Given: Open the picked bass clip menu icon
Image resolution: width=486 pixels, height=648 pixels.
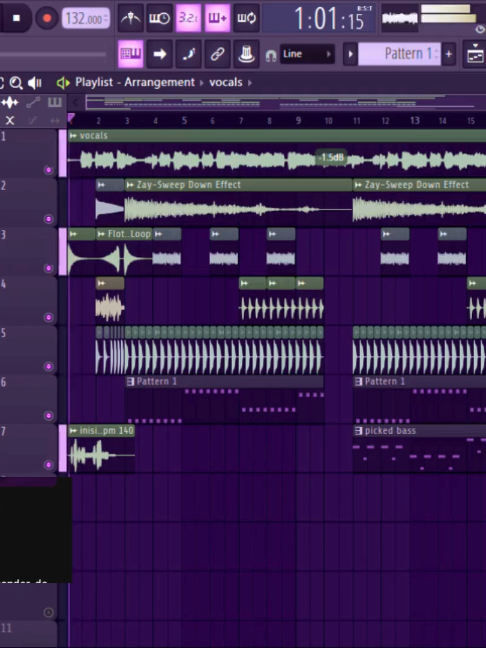Looking at the screenshot, I should [359, 431].
